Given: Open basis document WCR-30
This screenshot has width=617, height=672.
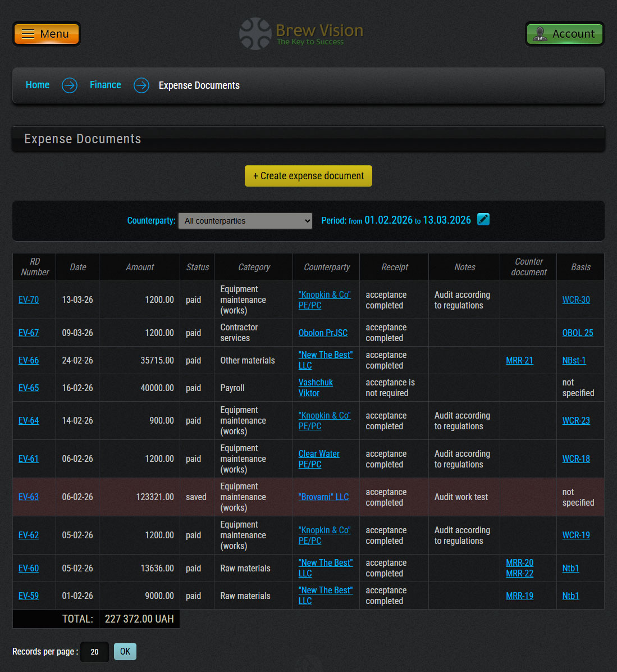Looking at the screenshot, I should (576, 300).
